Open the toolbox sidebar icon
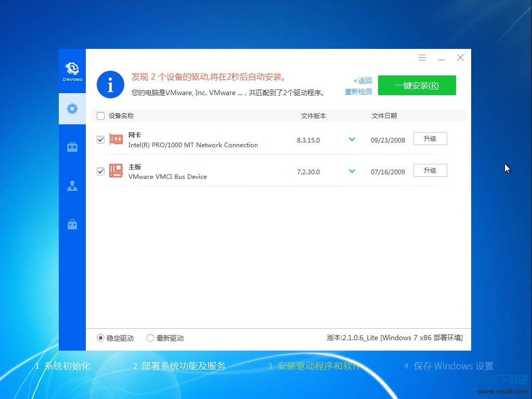532x399 pixels. tap(72, 147)
